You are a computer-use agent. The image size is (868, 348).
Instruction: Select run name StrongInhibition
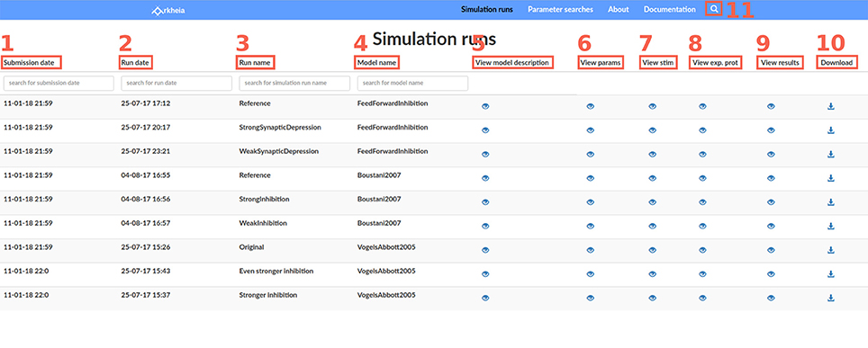tap(264, 199)
